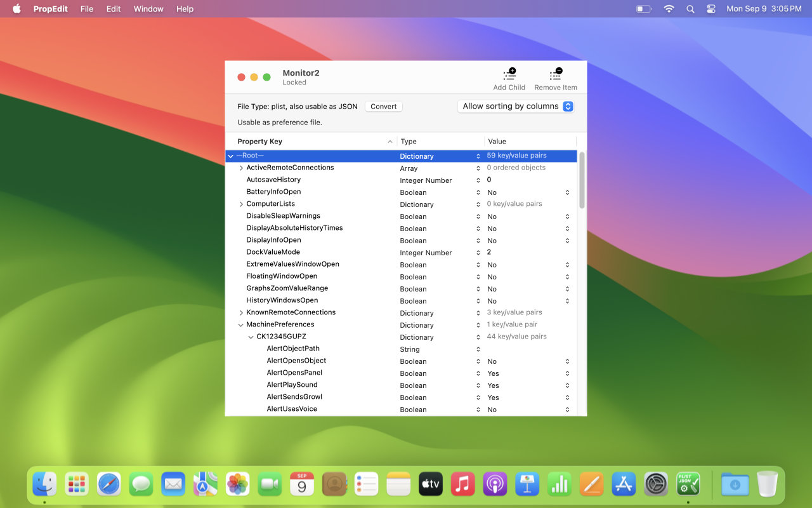Toggle DisableSleepWarnings boolean value popup

528,217
